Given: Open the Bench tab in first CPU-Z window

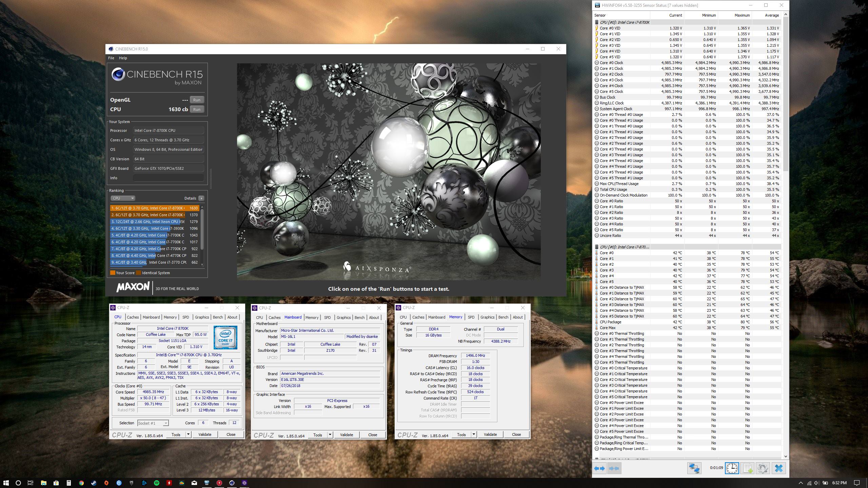Looking at the screenshot, I should [218, 317].
